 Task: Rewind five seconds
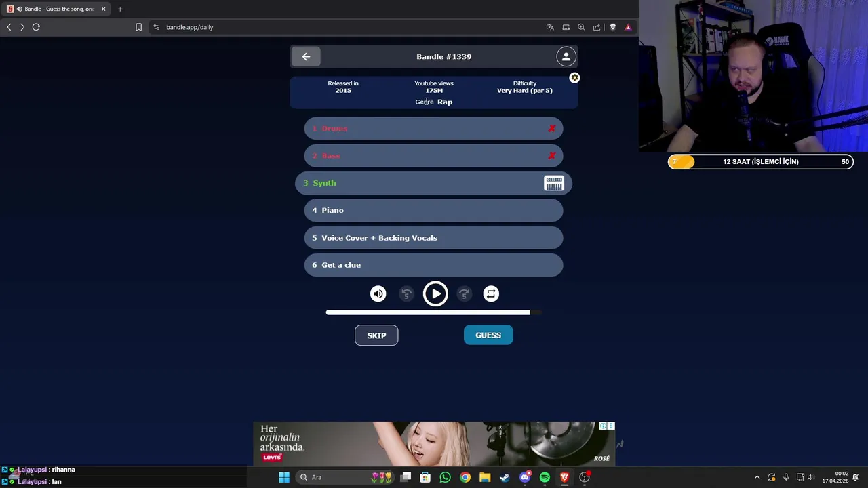[406, 294]
